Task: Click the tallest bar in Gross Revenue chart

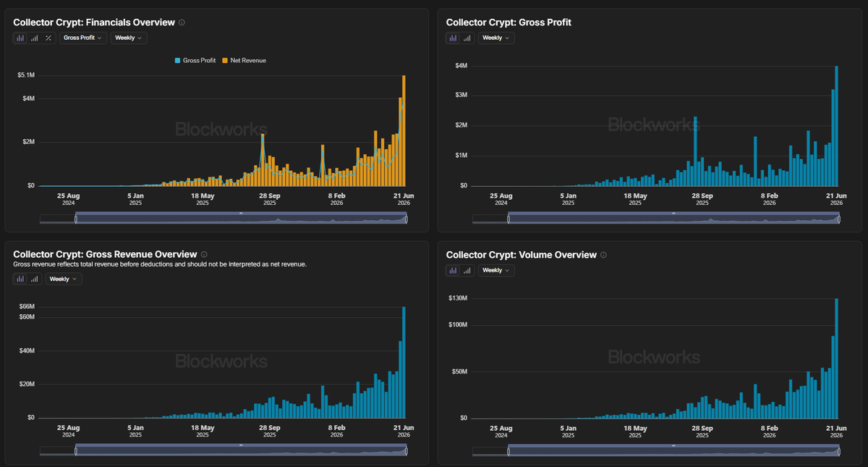Action: (404, 362)
